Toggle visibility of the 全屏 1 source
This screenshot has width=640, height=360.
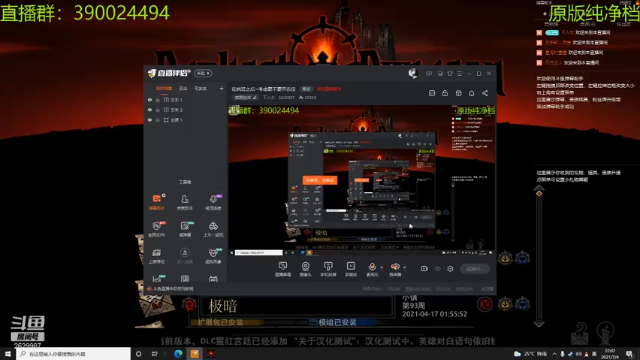[x=150, y=120]
